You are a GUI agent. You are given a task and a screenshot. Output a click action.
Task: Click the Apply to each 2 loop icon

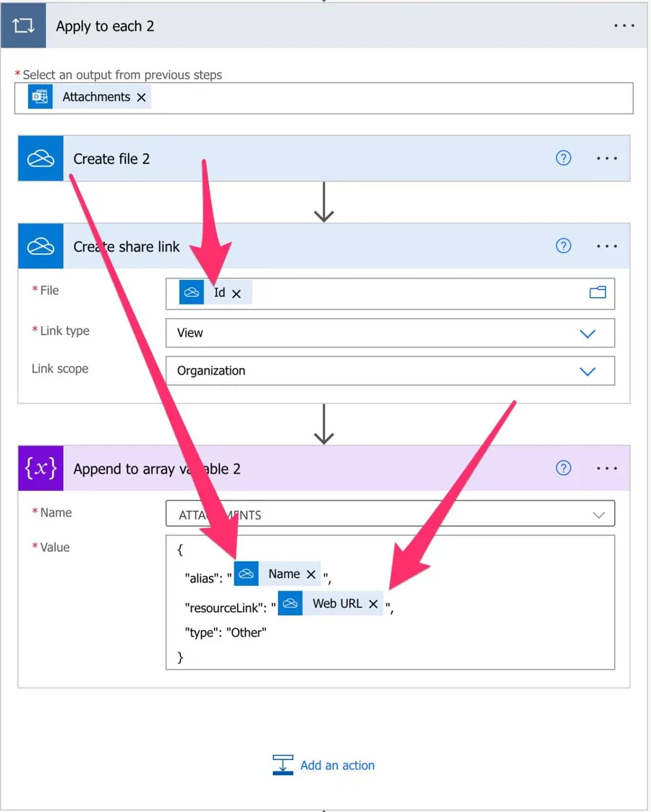tap(23, 26)
